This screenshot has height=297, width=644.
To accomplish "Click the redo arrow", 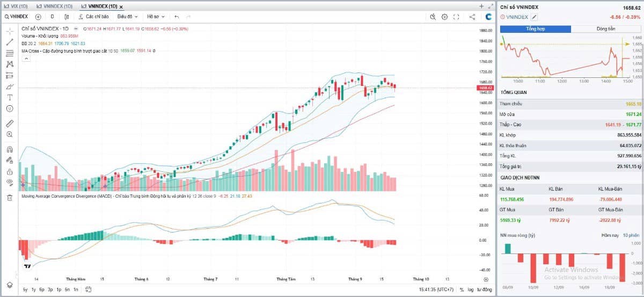I will click(188, 17).
